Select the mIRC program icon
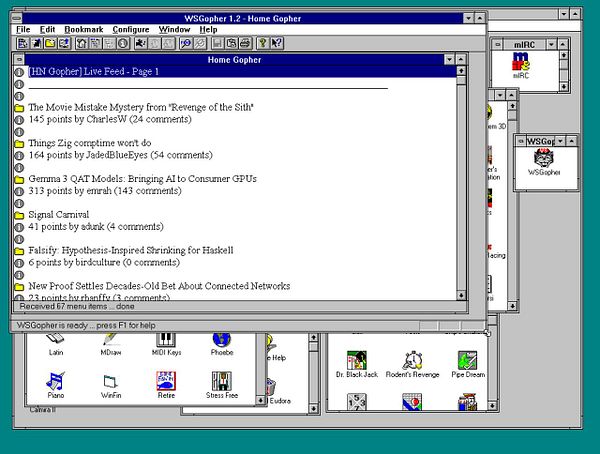The height and width of the screenshot is (454, 600). [x=521, y=65]
